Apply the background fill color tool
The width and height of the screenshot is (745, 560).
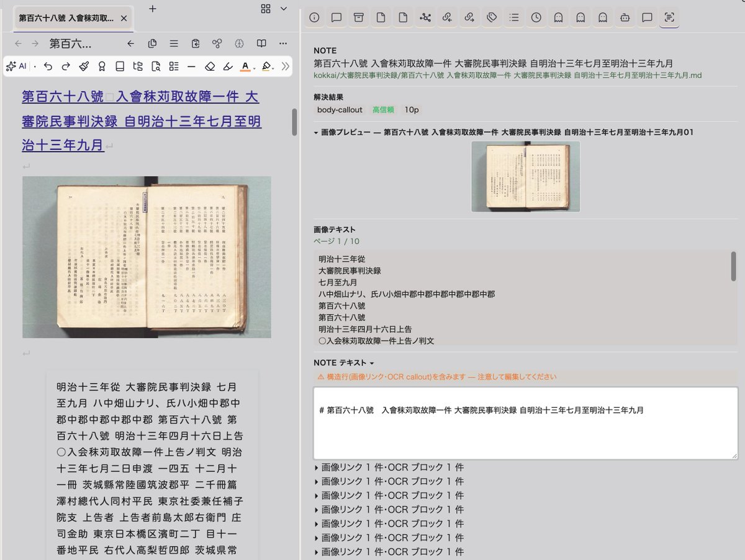pyautogui.click(x=266, y=66)
